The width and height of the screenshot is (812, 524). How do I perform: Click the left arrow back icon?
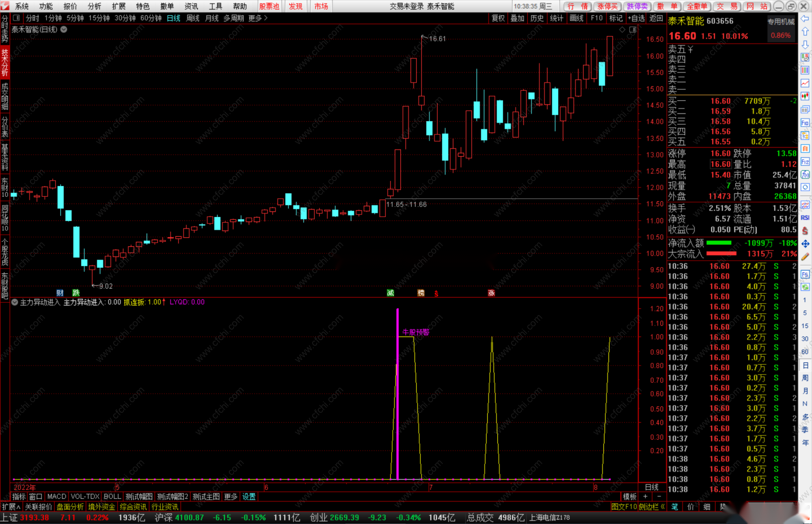click(x=805, y=19)
